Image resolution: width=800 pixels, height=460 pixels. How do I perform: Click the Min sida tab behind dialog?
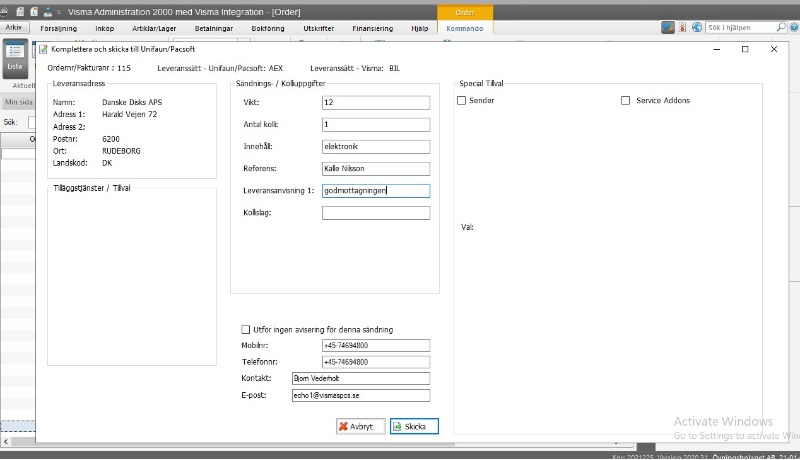click(18, 102)
